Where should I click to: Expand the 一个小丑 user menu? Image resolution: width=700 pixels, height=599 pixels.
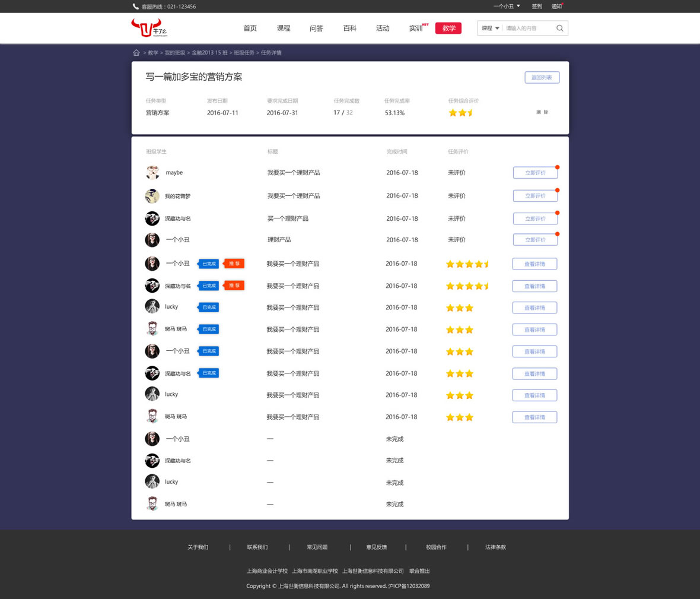pos(507,7)
